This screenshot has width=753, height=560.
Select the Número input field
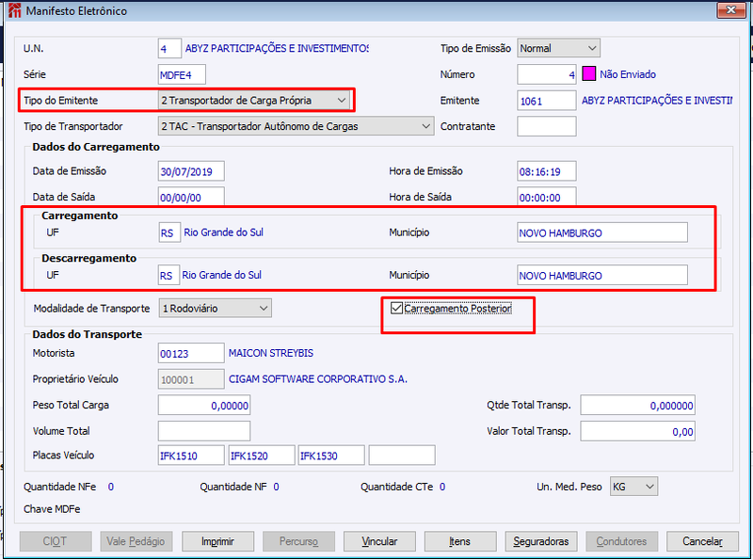tap(547, 74)
